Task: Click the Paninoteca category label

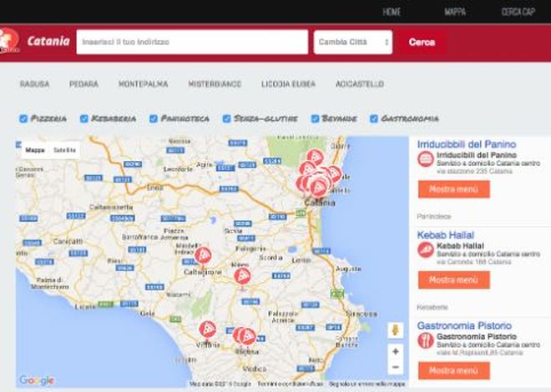Action: tap(433, 217)
